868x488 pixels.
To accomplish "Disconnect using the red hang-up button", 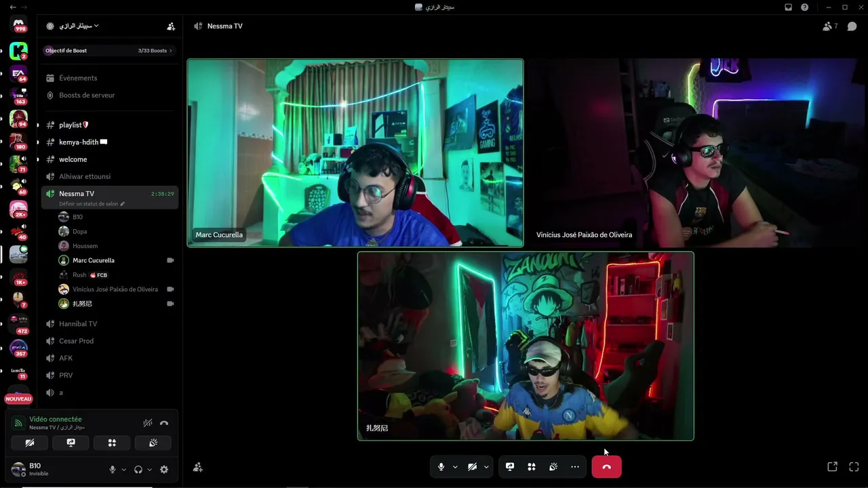I will click(606, 466).
